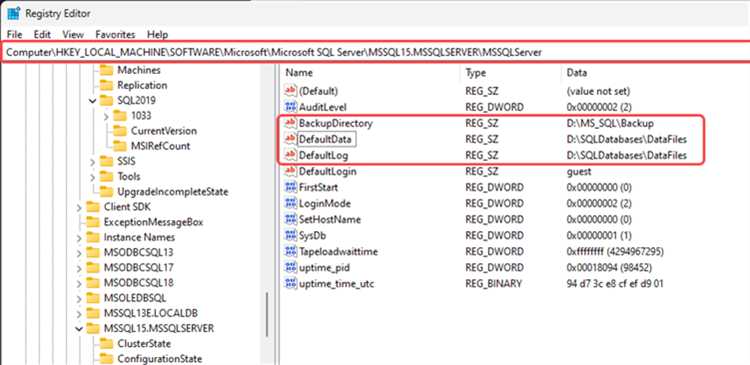Select the FirstStart DWORD icon

[290, 187]
